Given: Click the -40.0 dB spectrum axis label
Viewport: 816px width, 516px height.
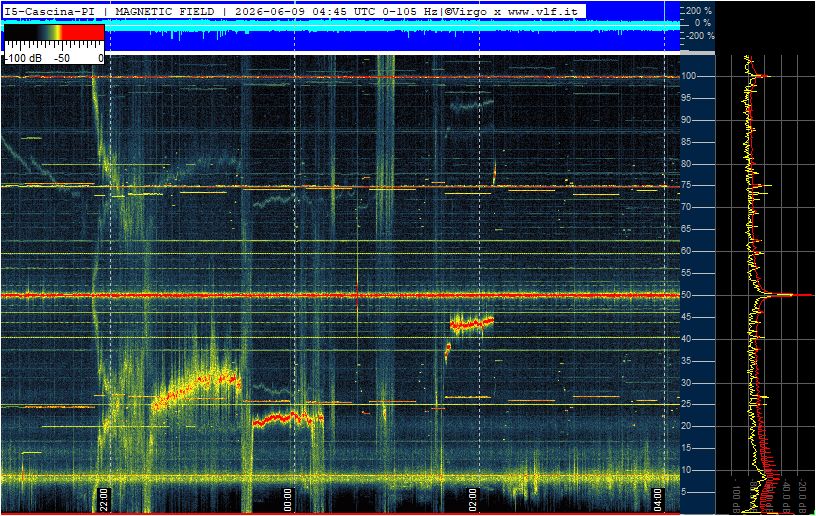Looking at the screenshot, I should (x=786, y=496).
